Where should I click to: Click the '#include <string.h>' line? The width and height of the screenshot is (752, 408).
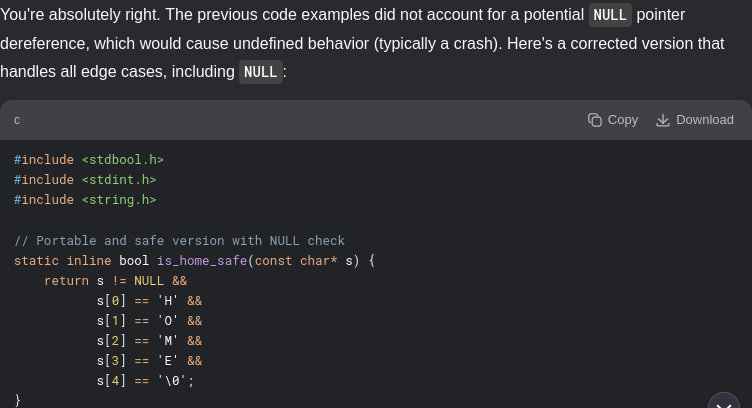click(85, 200)
